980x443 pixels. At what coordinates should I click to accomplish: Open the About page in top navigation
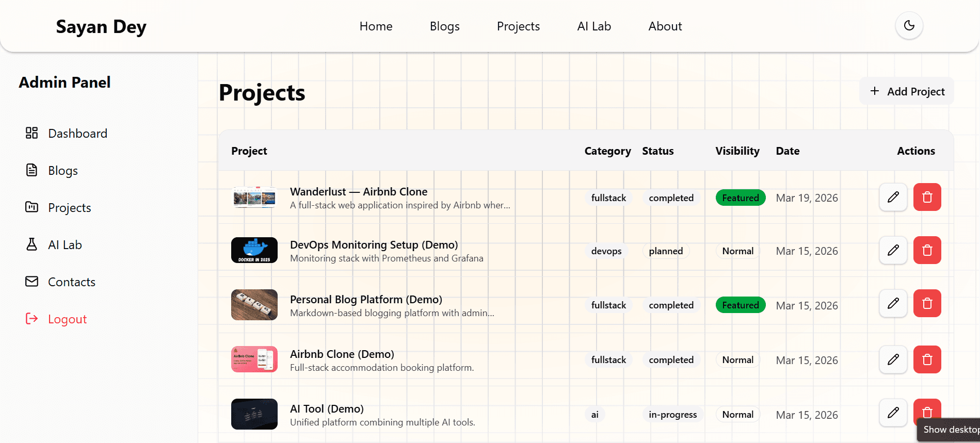[665, 26]
